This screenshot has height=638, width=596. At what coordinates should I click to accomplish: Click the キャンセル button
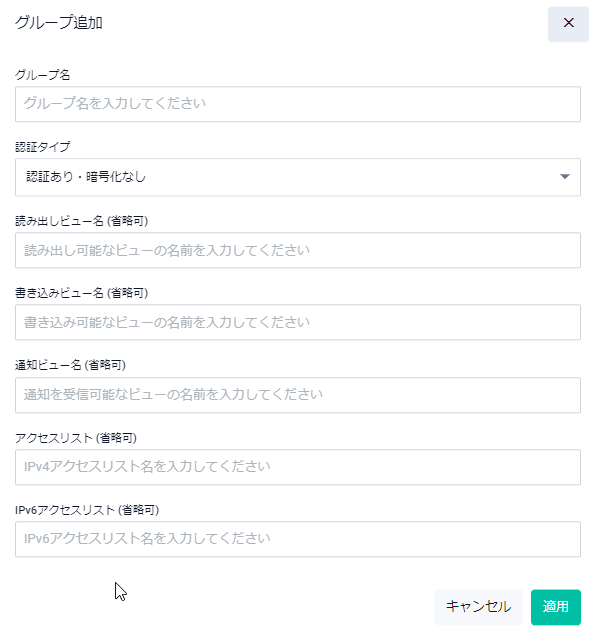[478, 607]
